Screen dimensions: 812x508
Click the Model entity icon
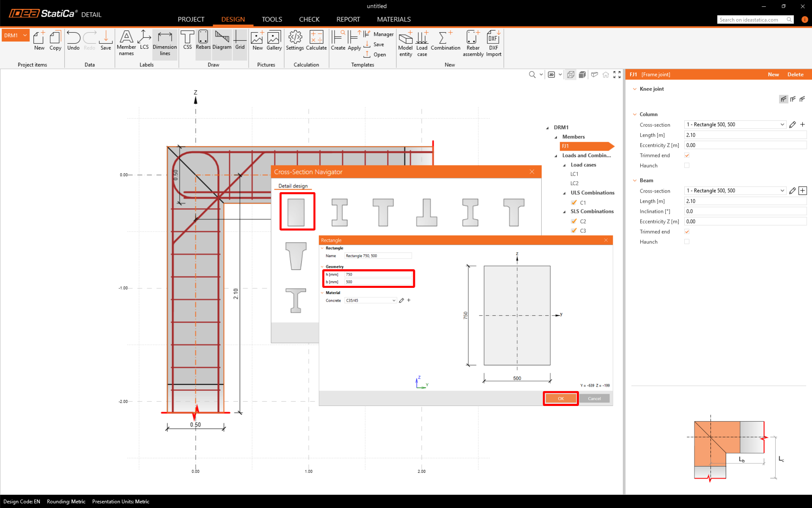coord(405,43)
